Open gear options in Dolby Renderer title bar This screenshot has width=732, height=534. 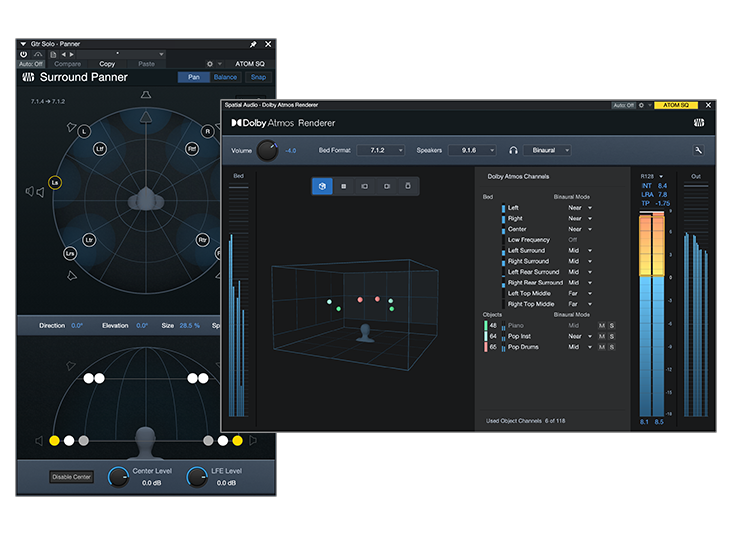pos(641,105)
